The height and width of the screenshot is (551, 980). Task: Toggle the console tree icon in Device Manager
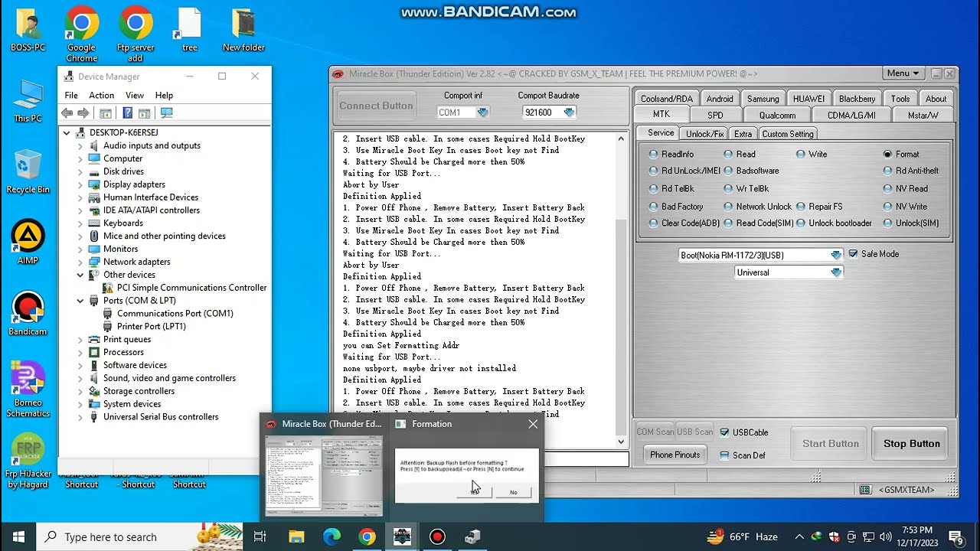click(106, 113)
